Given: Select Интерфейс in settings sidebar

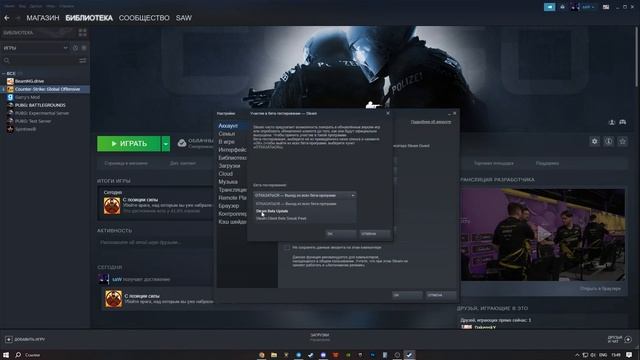Looking at the screenshot, I should click(x=232, y=150).
